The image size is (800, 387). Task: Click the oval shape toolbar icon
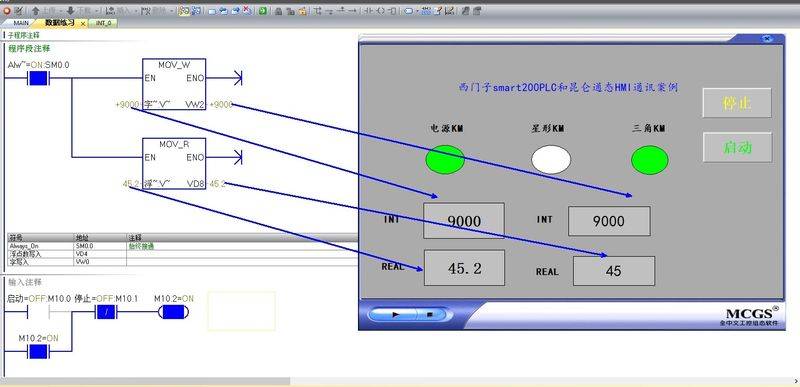[x=409, y=10]
